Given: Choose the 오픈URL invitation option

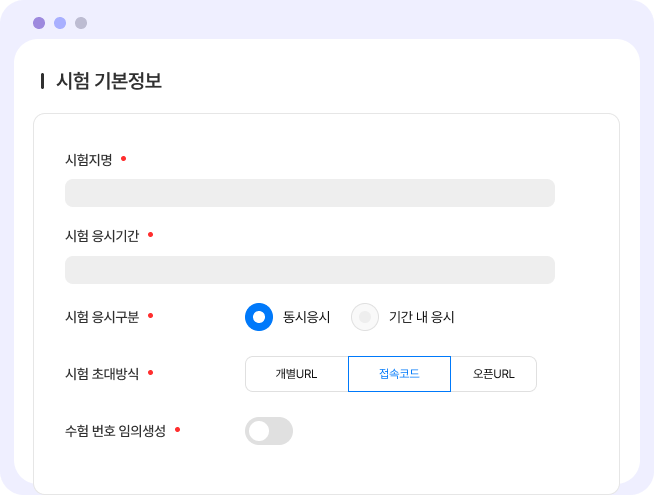Looking at the screenshot, I should pyautogui.click(x=493, y=374).
